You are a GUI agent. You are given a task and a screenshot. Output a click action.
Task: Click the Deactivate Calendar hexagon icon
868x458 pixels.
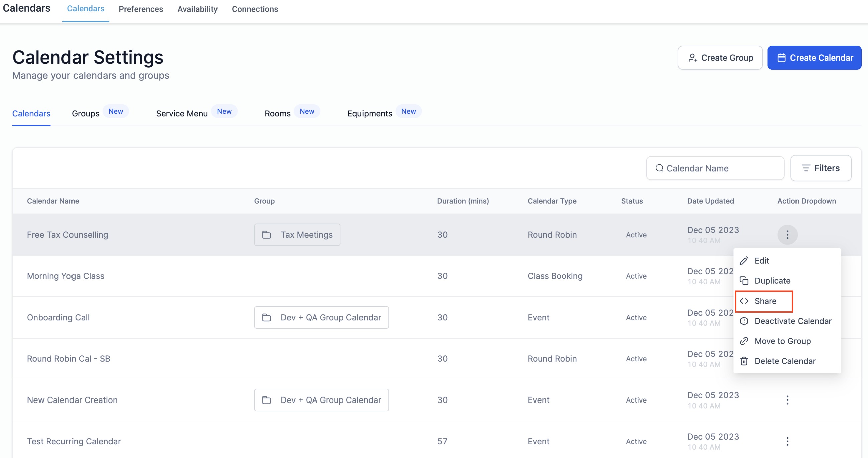pyautogui.click(x=744, y=321)
